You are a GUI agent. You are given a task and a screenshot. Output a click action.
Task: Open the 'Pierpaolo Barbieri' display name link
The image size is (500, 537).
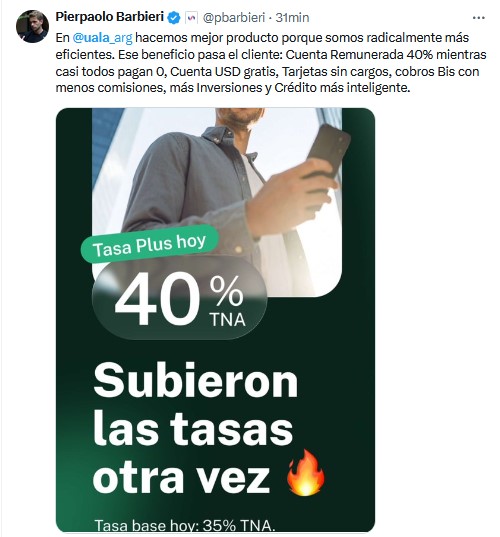110,16
